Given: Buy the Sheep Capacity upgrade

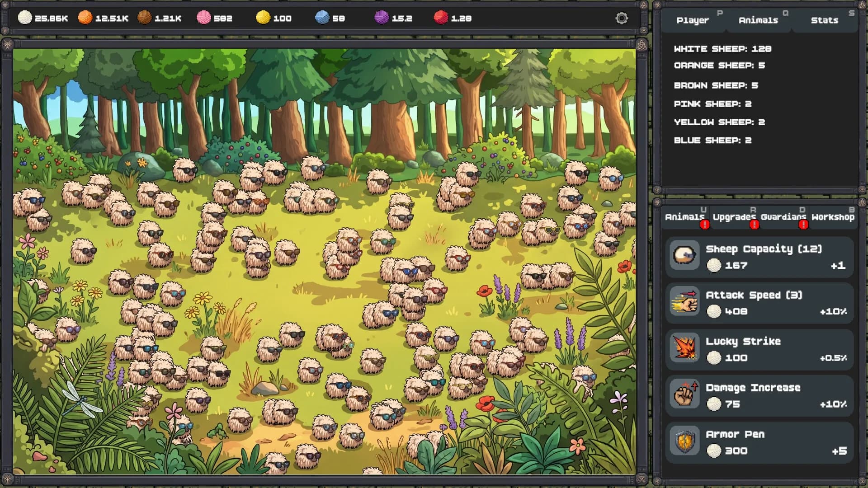Looking at the screenshot, I should [759, 257].
